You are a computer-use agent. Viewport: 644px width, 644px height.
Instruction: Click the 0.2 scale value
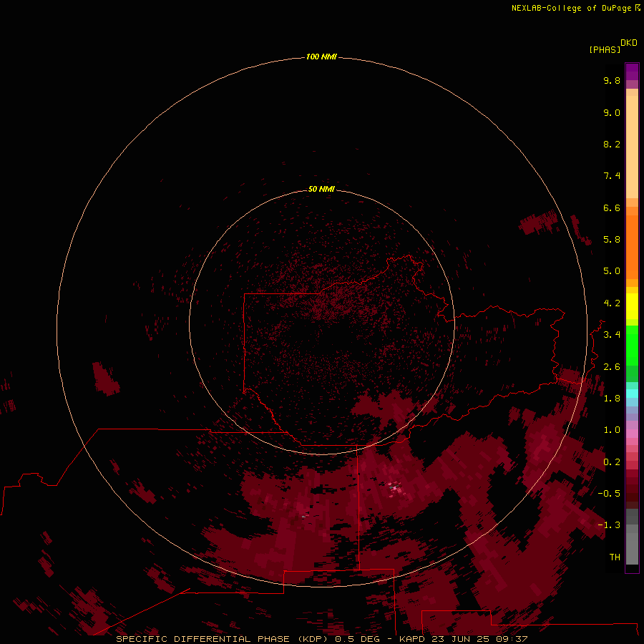pyautogui.click(x=612, y=462)
